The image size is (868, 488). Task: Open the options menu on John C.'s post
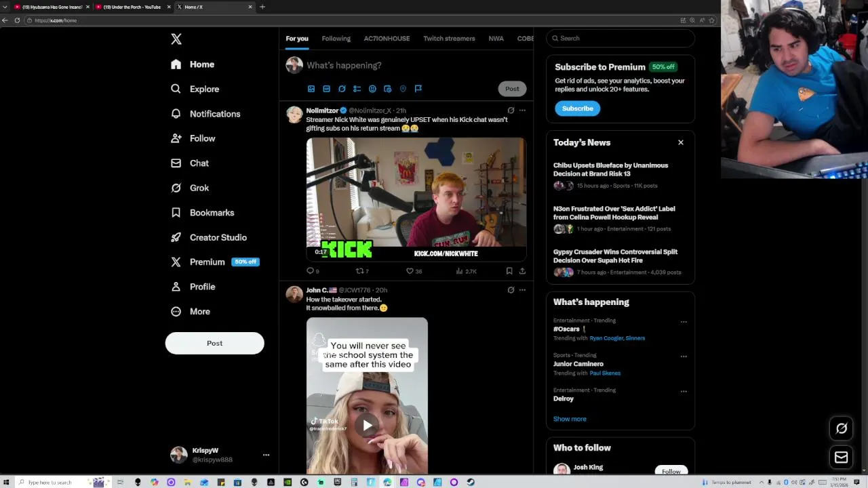[522, 290]
